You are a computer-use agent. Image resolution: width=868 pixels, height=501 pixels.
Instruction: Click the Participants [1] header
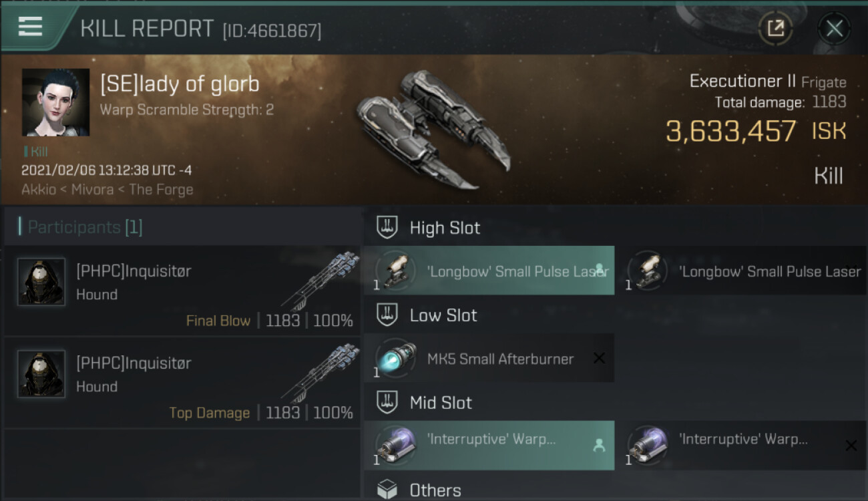[85, 227]
